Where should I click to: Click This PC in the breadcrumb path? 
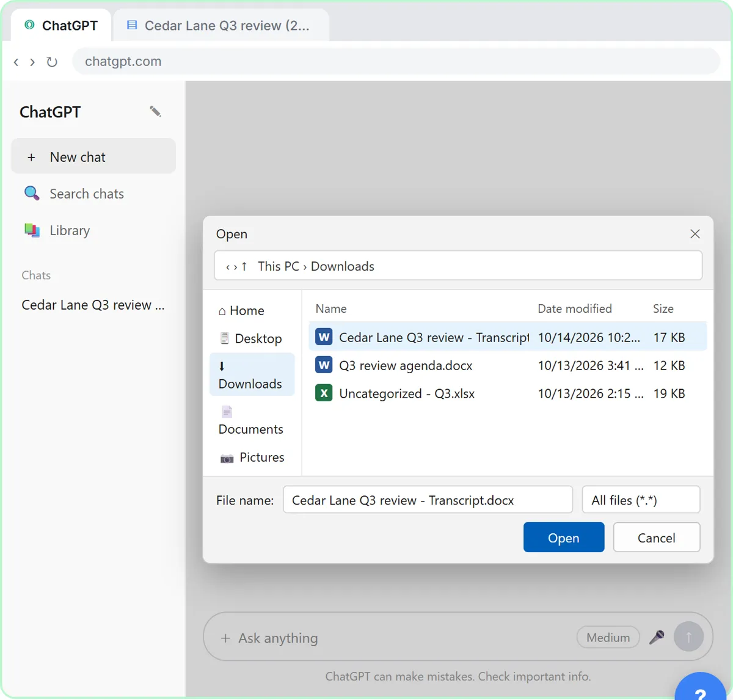point(279,266)
